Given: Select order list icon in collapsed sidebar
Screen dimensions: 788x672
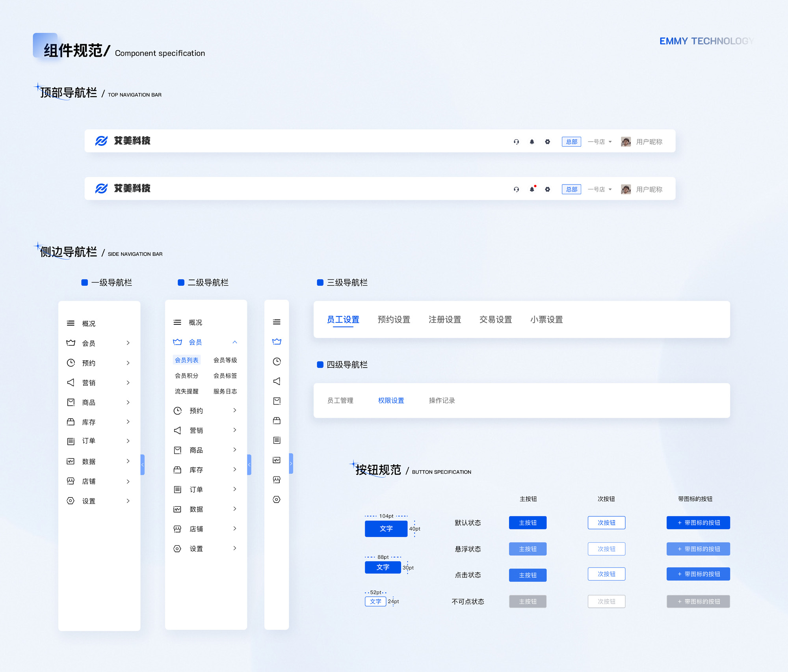Looking at the screenshot, I should click(277, 440).
